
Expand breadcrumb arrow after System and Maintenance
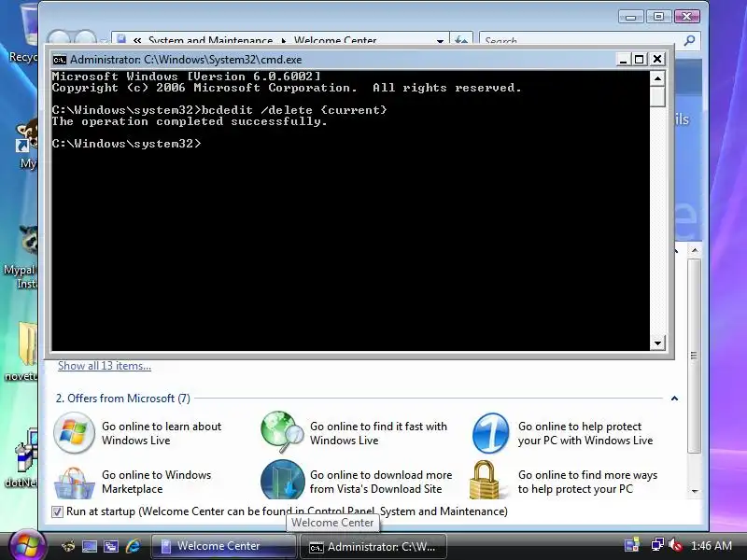pyautogui.click(x=284, y=40)
